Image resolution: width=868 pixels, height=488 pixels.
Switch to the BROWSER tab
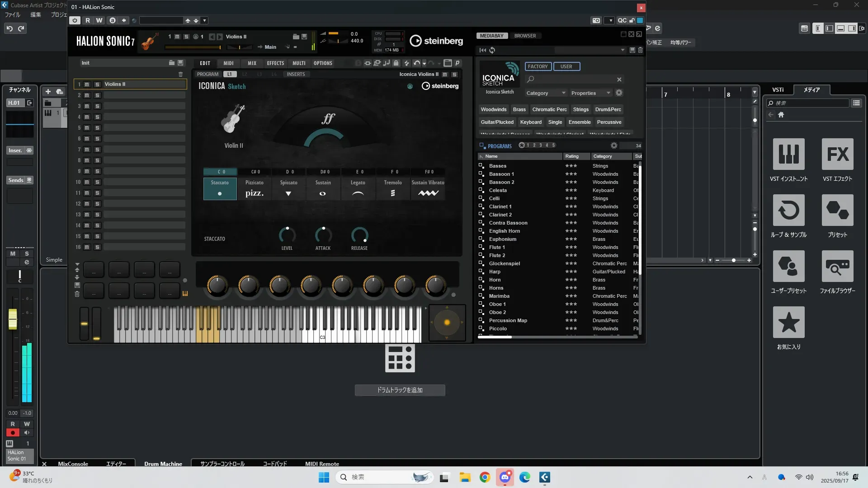point(524,36)
